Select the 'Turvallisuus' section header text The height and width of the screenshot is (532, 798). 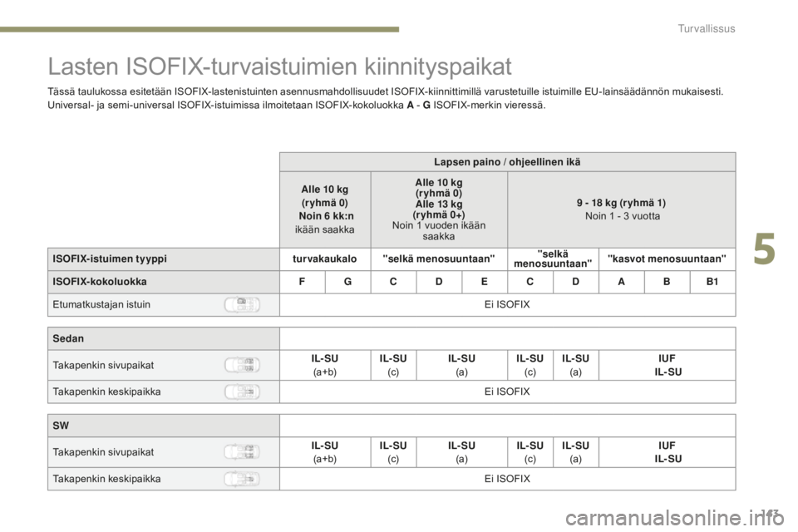707,28
